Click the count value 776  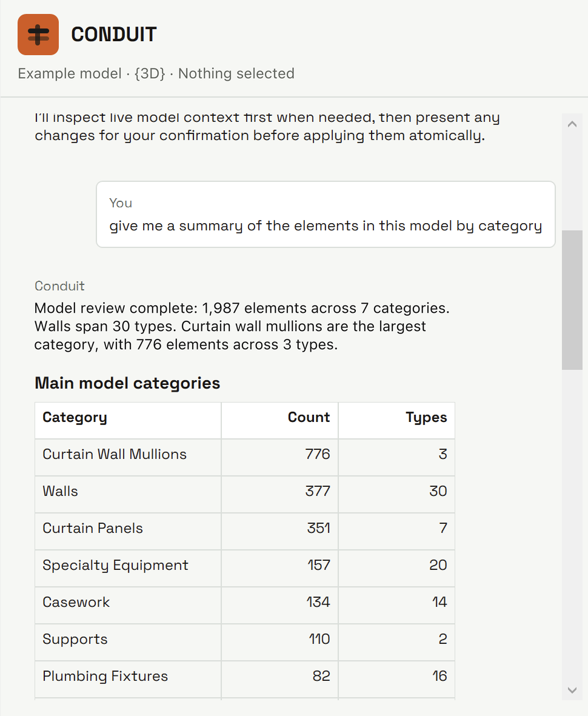318,454
